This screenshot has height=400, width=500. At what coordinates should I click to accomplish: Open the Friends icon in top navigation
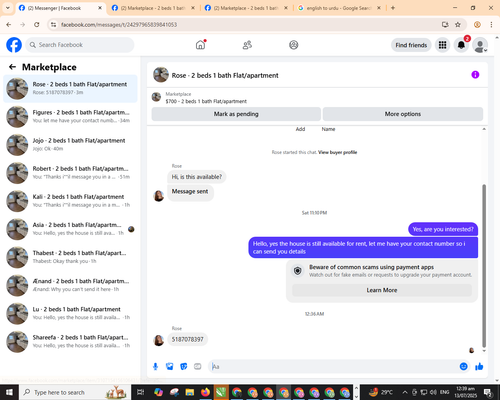247,45
